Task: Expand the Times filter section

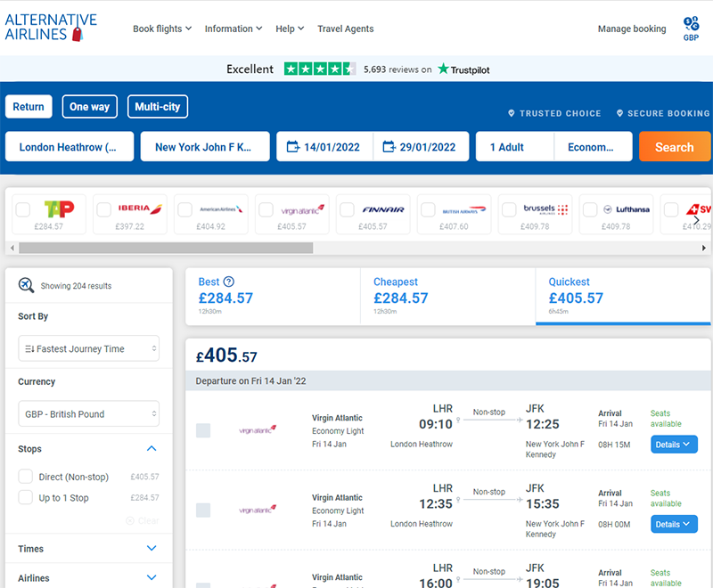Action: point(152,549)
